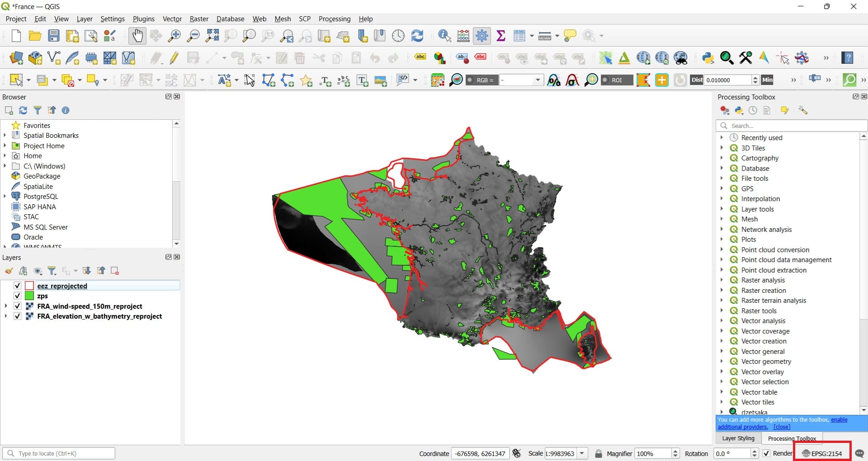Open Processing history clock icon
This screenshot has width=868, height=461.
(x=753, y=110)
